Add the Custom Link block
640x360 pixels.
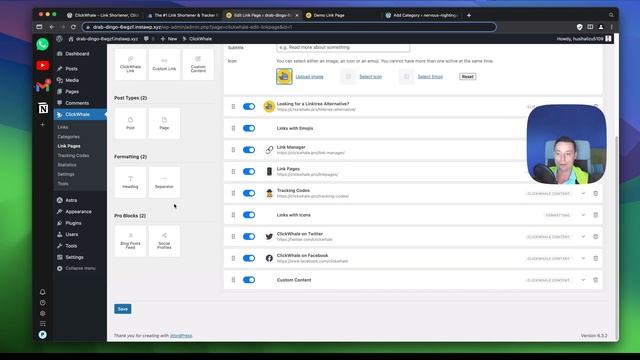click(x=164, y=64)
